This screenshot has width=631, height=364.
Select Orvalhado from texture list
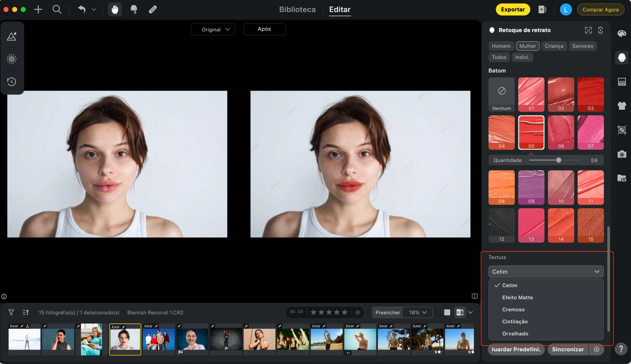coord(515,333)
